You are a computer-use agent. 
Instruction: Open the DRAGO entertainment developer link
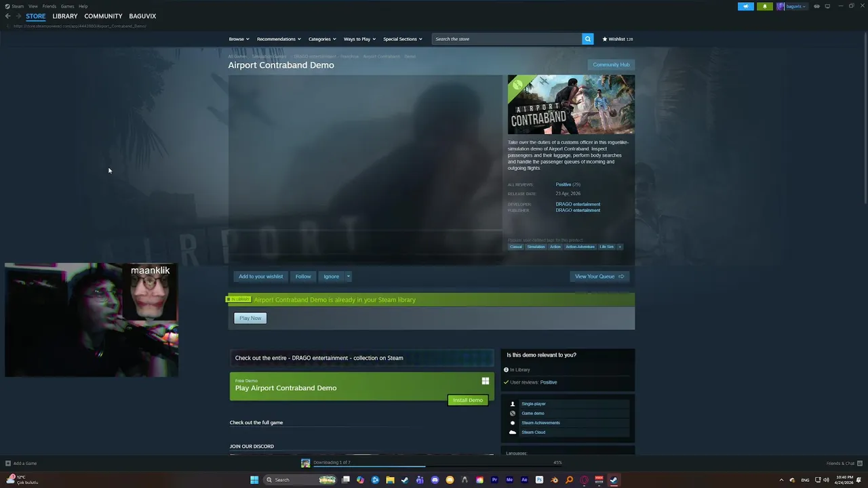tap(578, 204)
